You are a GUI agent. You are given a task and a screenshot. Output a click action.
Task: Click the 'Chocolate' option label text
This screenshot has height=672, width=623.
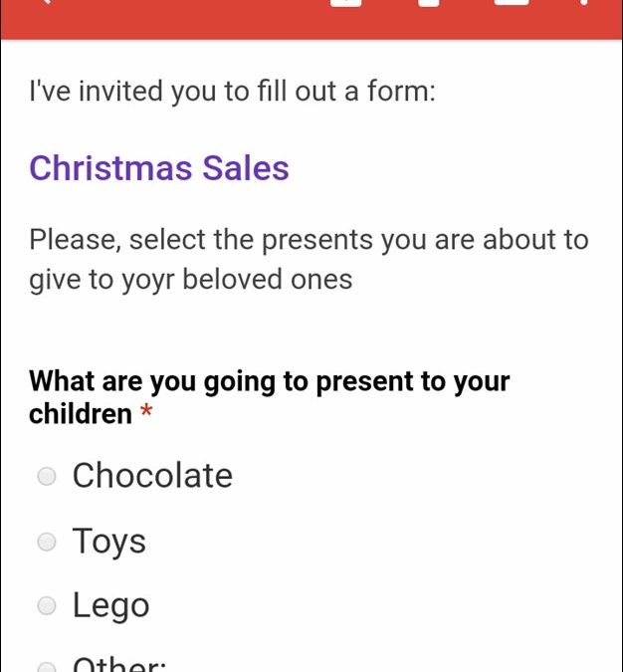click(152, 476)
